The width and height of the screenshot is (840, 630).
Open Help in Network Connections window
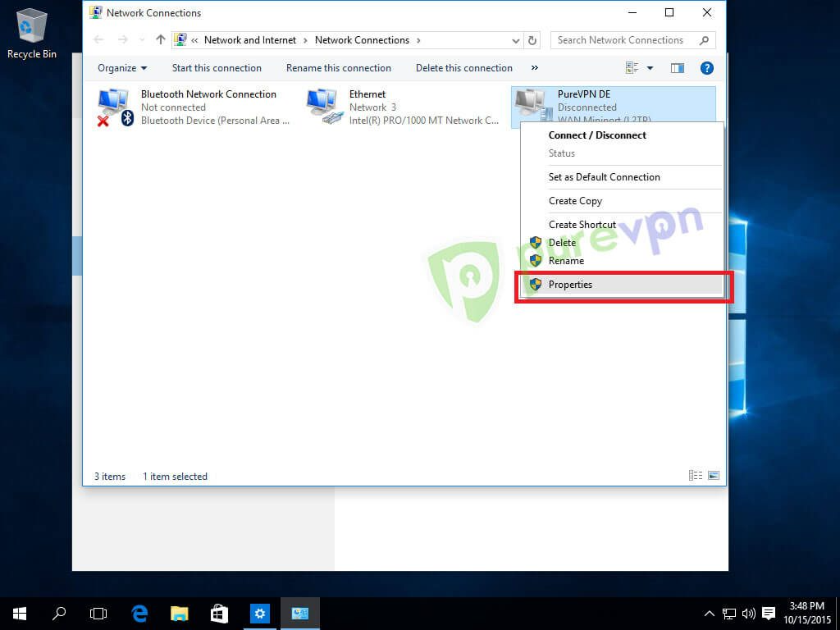pos(707,67)
